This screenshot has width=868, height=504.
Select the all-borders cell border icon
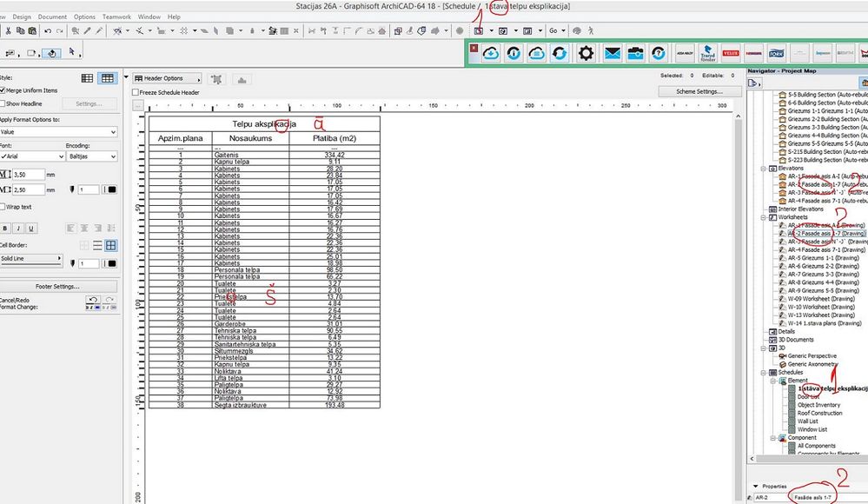pos(110,245)
